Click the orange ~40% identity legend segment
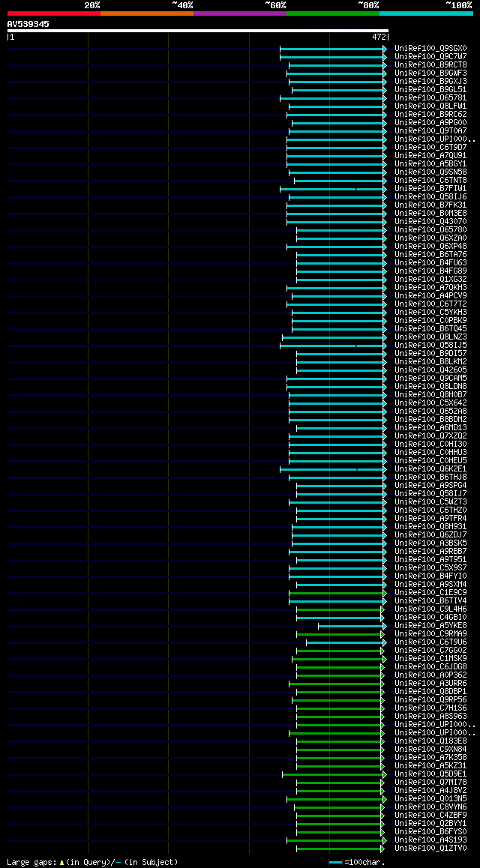The height and width of the screenshot is (868, 480). click(x=147, y=13)
